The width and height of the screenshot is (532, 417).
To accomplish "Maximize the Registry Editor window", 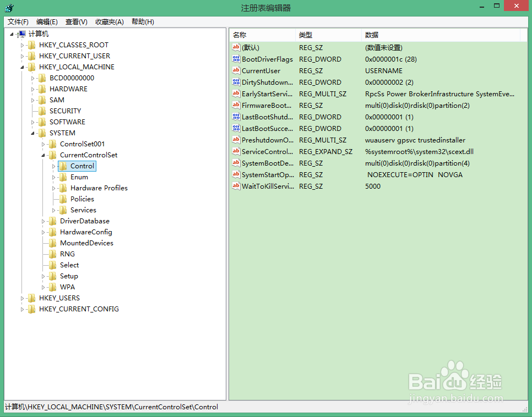I will (497, 6).
